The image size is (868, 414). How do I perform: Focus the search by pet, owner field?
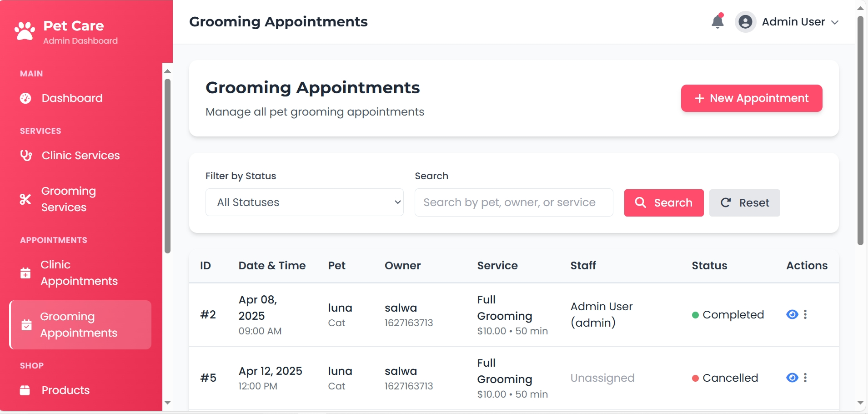pyautogui.click(x=513, y=202)
